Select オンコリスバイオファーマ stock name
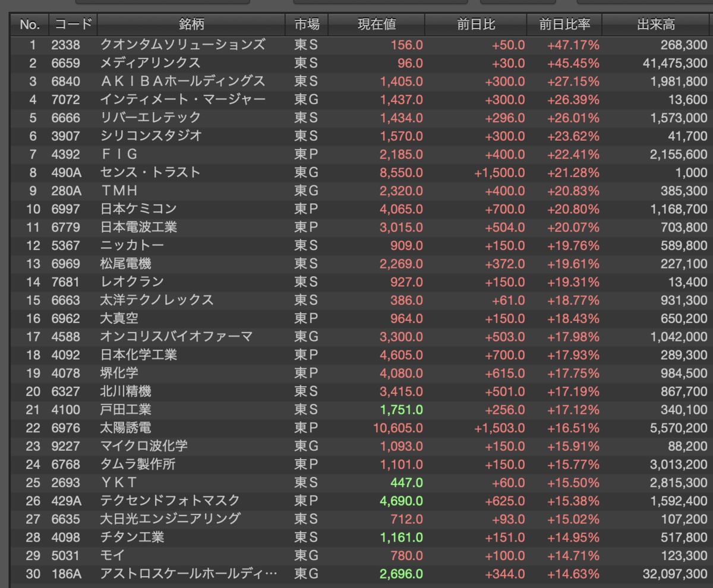713x588 pixels. [176, 337]
